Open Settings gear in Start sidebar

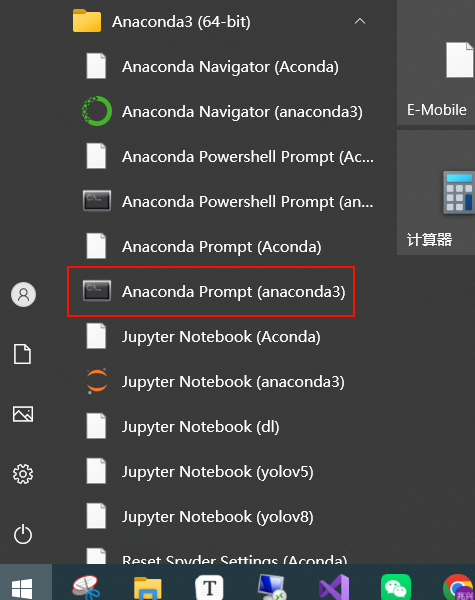pyautogui.click(x=23, y=474)
